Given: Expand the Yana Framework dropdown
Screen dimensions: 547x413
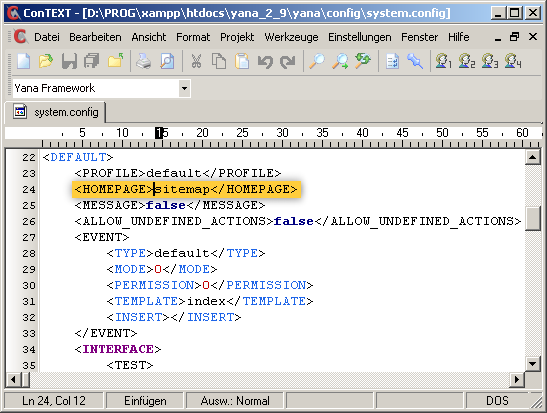Looking at the screenshot, I should coord(185,88).
